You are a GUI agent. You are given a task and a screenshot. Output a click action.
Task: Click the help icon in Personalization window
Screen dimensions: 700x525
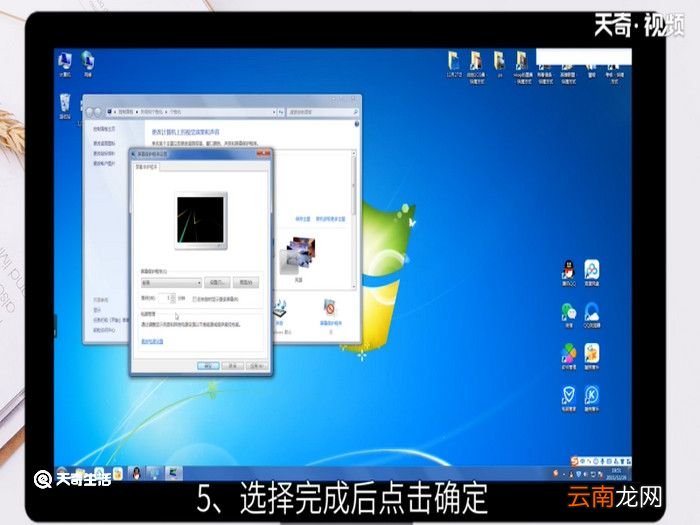[x=357, y=124]
